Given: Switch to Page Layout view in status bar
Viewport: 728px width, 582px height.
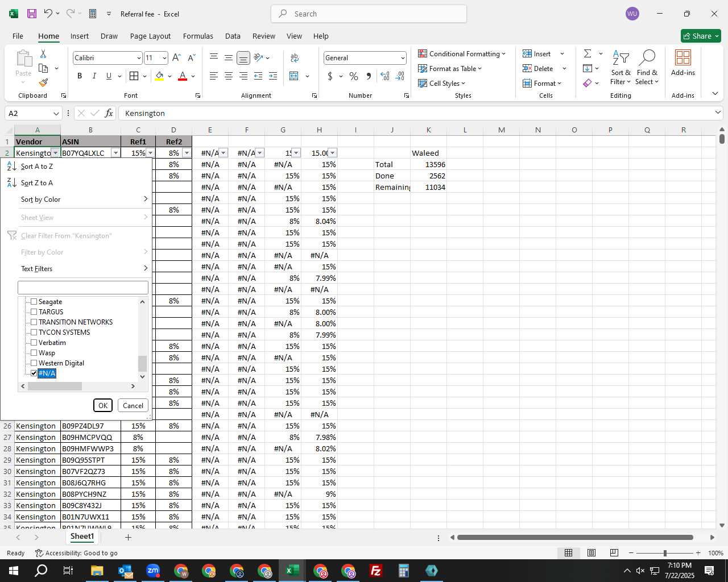Looking at the screenshot, I should [x=591, y=553].
